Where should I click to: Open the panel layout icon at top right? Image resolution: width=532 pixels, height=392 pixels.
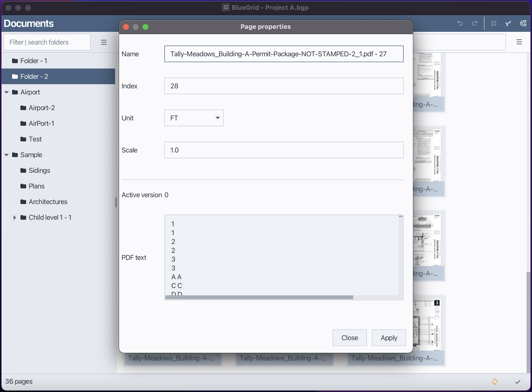(523, 23)
